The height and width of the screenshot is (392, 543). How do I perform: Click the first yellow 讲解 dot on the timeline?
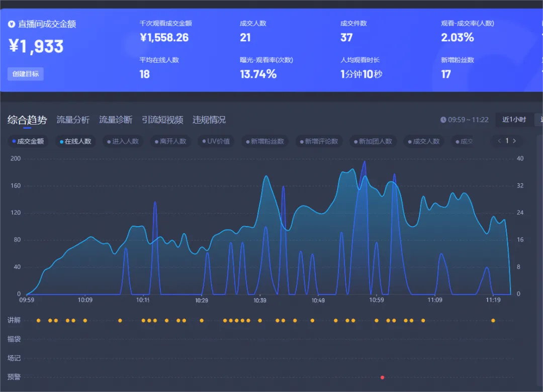(38, 320)
